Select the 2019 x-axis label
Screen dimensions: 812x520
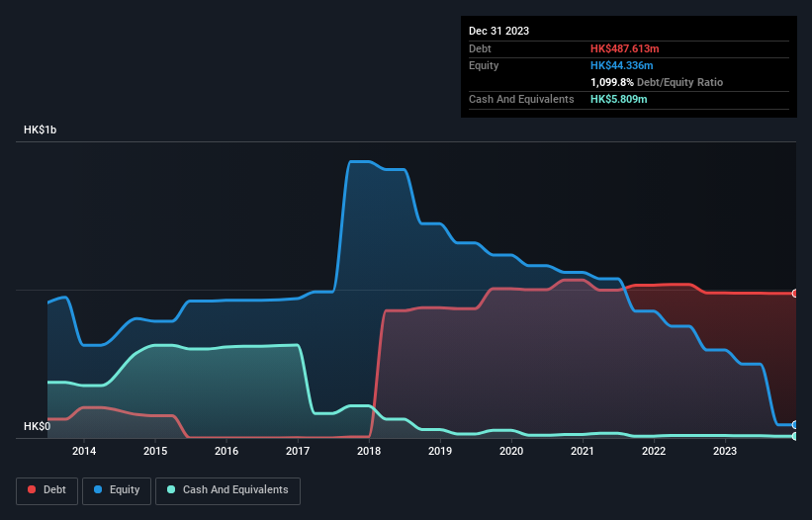click(x=440, y=451)
